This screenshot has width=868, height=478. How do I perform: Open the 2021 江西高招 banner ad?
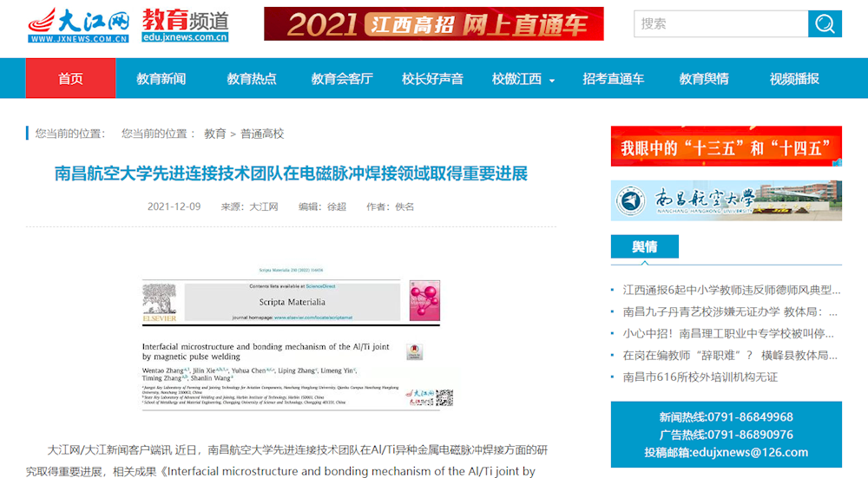(433, 24)
